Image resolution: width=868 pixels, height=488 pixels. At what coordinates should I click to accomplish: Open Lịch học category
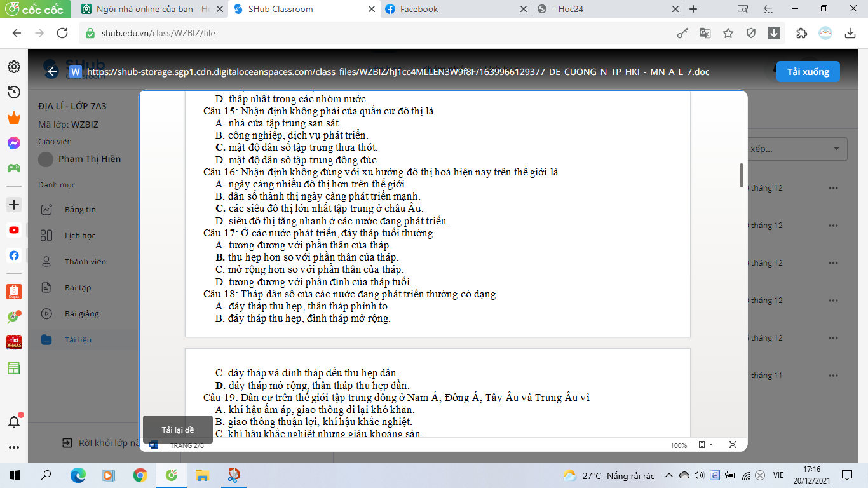pyautogui.click(x=80, y=235)
